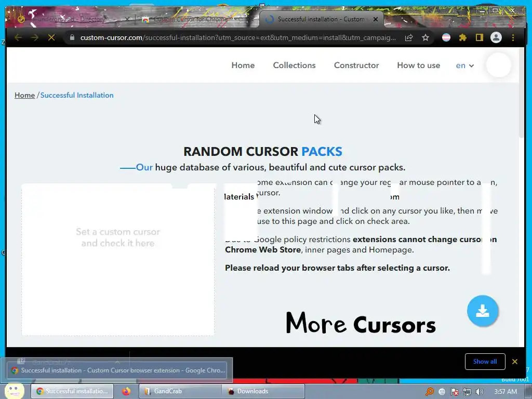The image size is (532, 399).
Task: Go back to the previous page
Action: [x=18, y=37]
